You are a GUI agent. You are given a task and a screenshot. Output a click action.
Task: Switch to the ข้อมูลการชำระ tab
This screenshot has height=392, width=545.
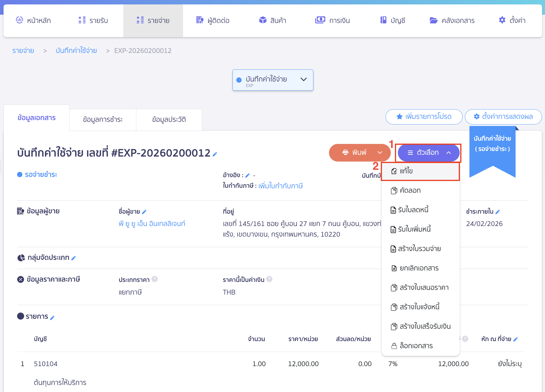(x=103, y=119)
